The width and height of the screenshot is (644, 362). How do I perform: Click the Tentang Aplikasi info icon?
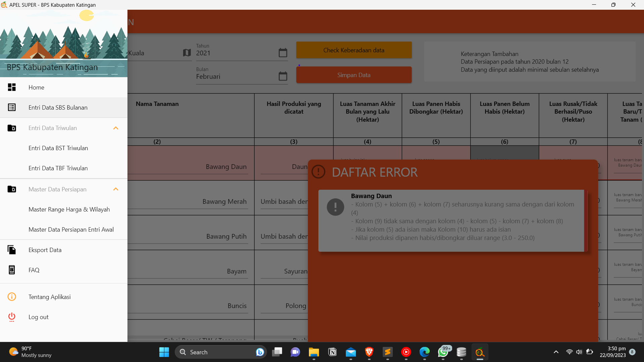pyautogui.click(x=12, y=297)
